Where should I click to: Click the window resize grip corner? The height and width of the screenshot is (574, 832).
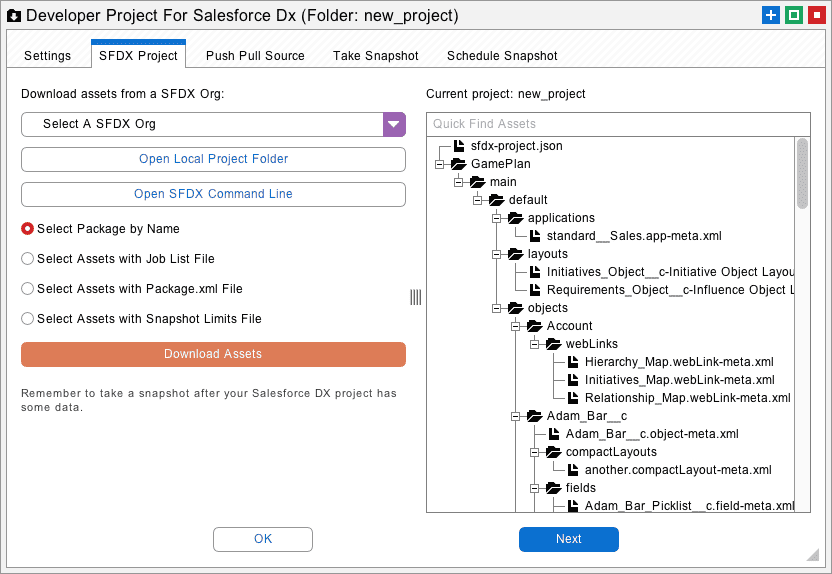click(x=812, y=554)
